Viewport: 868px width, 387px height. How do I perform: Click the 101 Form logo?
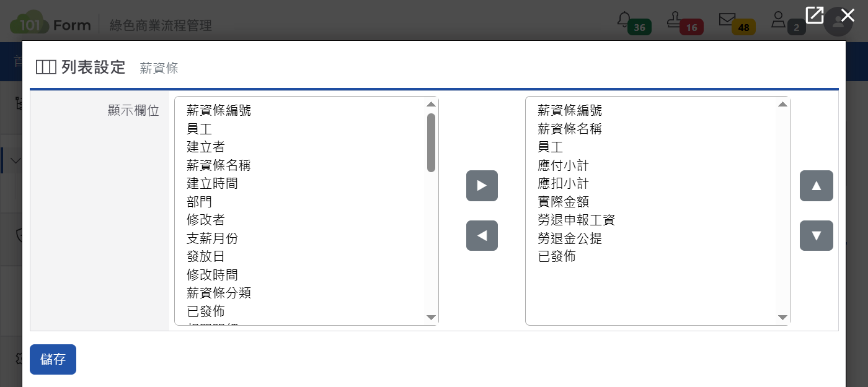coord(50,23)
